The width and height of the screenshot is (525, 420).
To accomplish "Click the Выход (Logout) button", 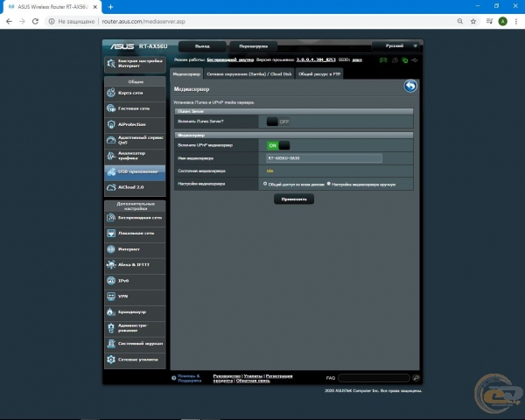I will pyautogui.click(x=202, y=46).
